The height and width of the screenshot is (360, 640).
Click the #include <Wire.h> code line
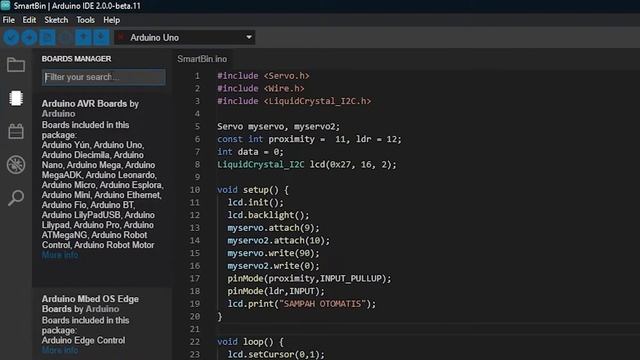tap(260, 88)
